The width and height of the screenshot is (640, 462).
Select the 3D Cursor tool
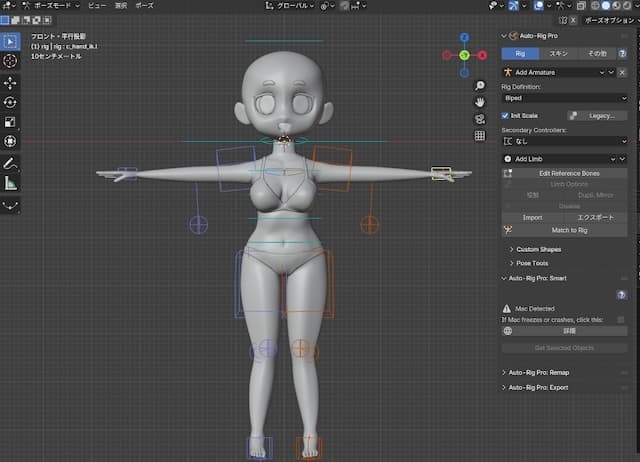[10, 61]
